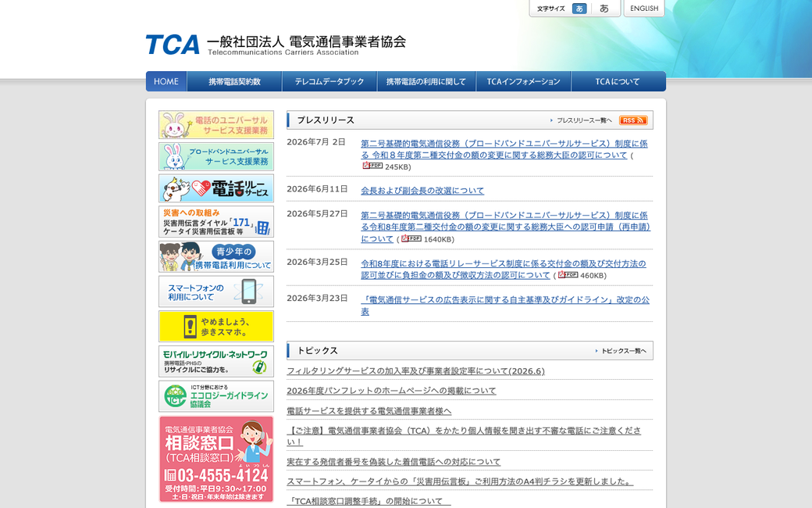Open 電話サービスを提供する電気通信事業者様へ link
812x508 pixels.
point(369,411)
